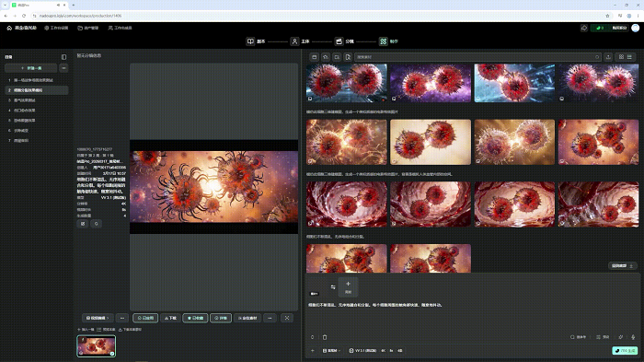644x362 pixels.
Task: Click the fullscreen expand icon under the preview
Action: (287, 318)
